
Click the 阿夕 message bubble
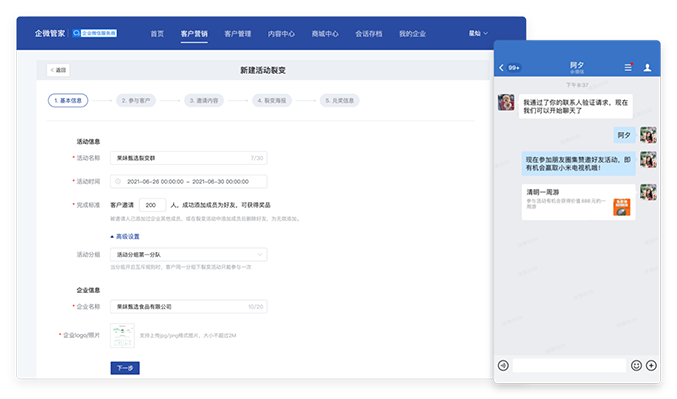click(624, 135)
